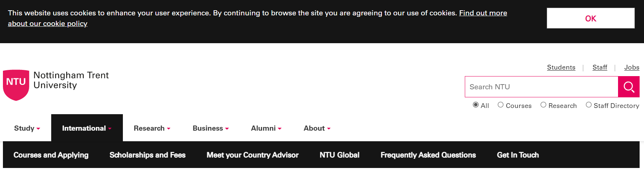Select the All search radio button
Image resolution: width=644 pixels, height=172 pixels.
[476, 105]
